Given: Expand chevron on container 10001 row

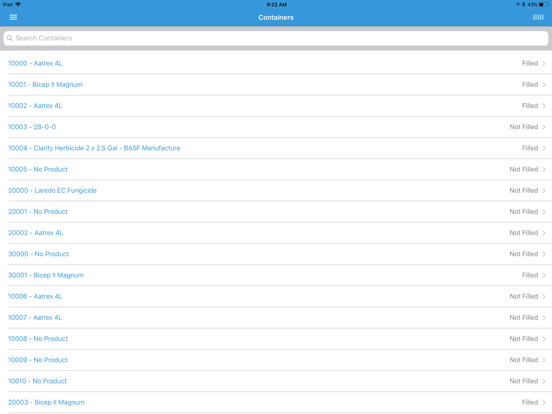Looking at the screenshot, I should coord(544,84).
